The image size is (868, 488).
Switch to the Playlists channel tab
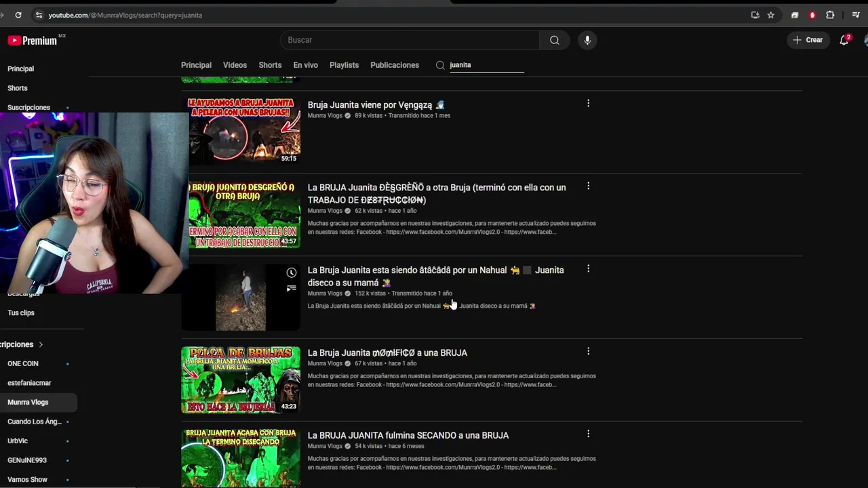tap(344, 65)
